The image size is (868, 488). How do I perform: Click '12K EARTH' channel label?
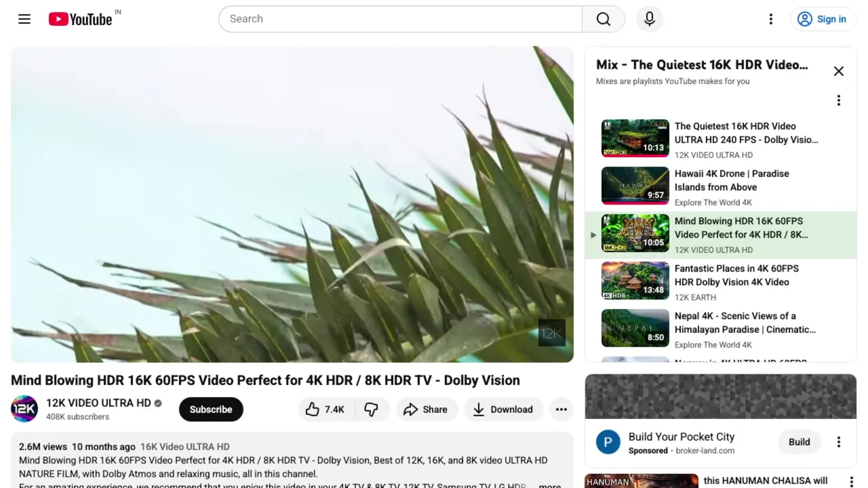pos(695,298)
